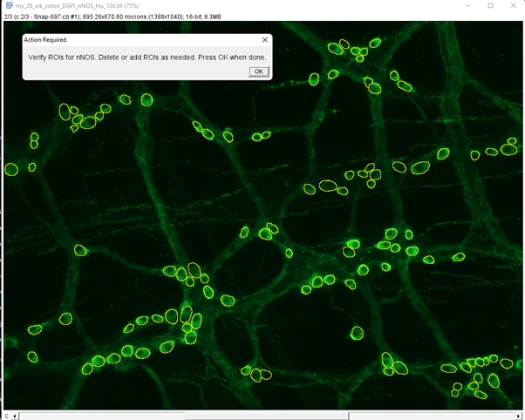Click the channel slider thumb

click(x=266, y=416)
